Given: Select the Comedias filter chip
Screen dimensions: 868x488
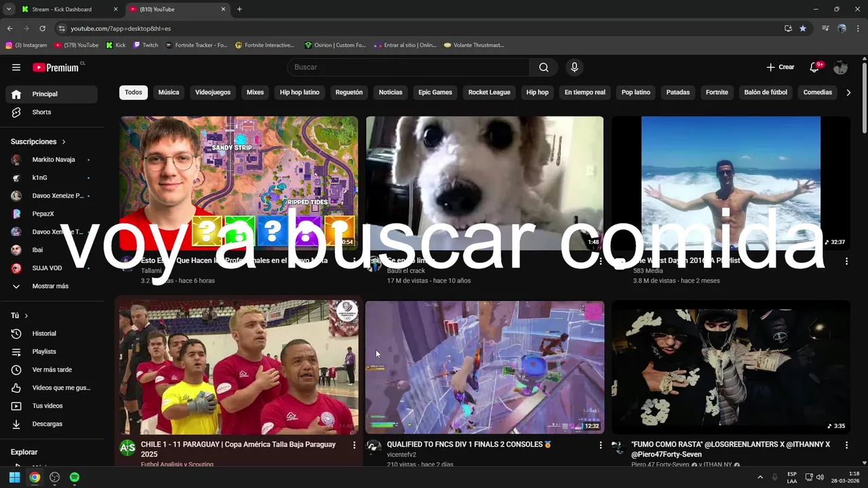Looking at the screenshot, I should click(x=818, y=92).
